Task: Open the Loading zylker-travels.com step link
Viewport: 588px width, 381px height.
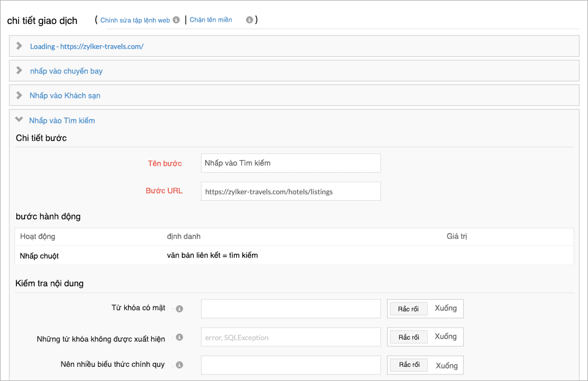Action: [87, 47]
